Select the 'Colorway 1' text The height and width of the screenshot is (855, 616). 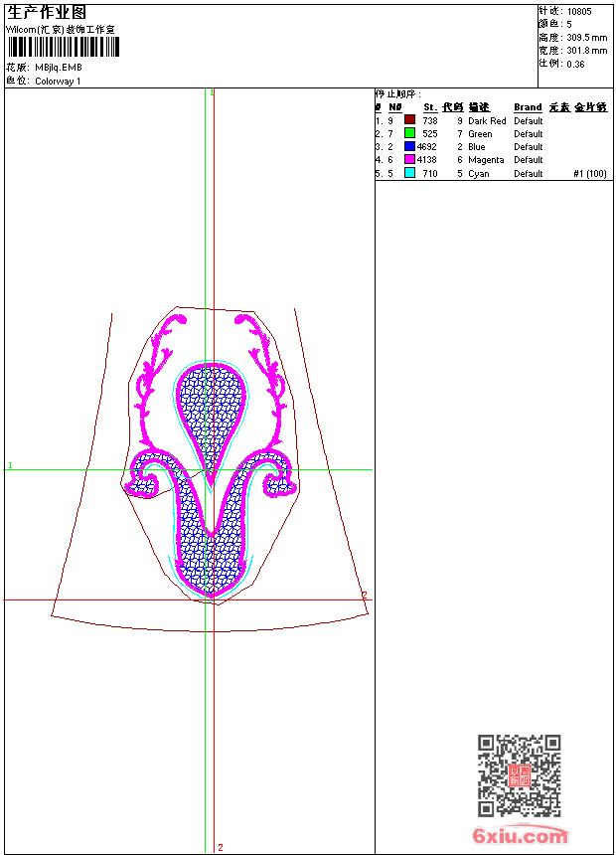click(58, 82)
